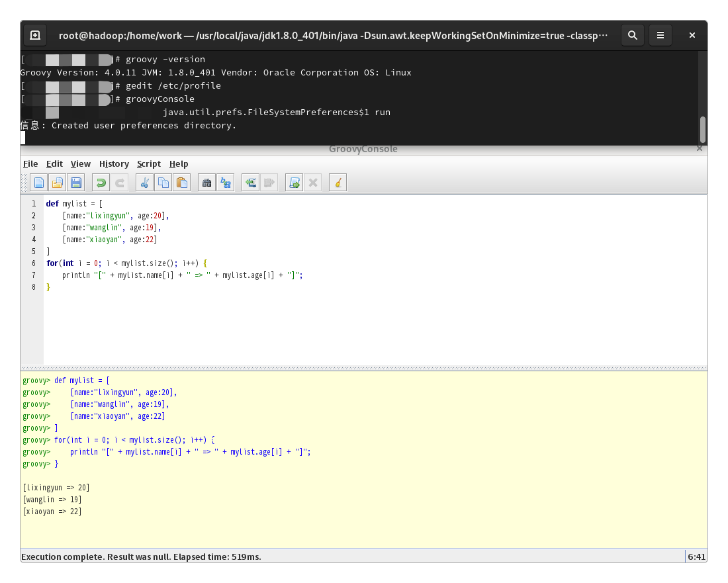Open Find with the binoculars icon
The height and width of the screenshot is (583, 728).
[x=206, y=183]
